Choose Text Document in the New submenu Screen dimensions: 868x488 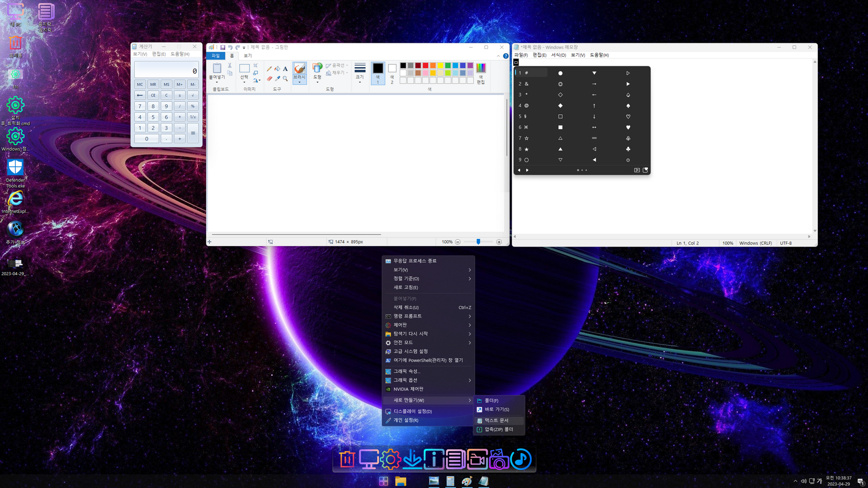[499, 420]
